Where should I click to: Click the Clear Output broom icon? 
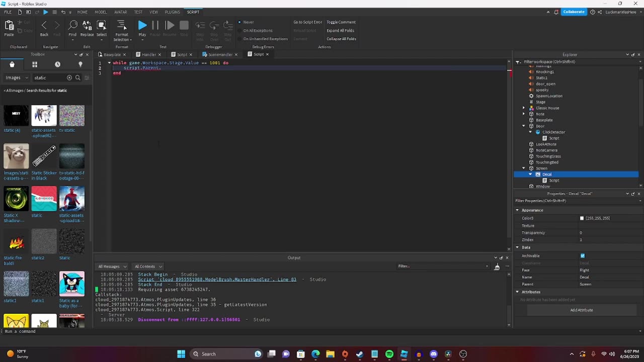[497, 266]
